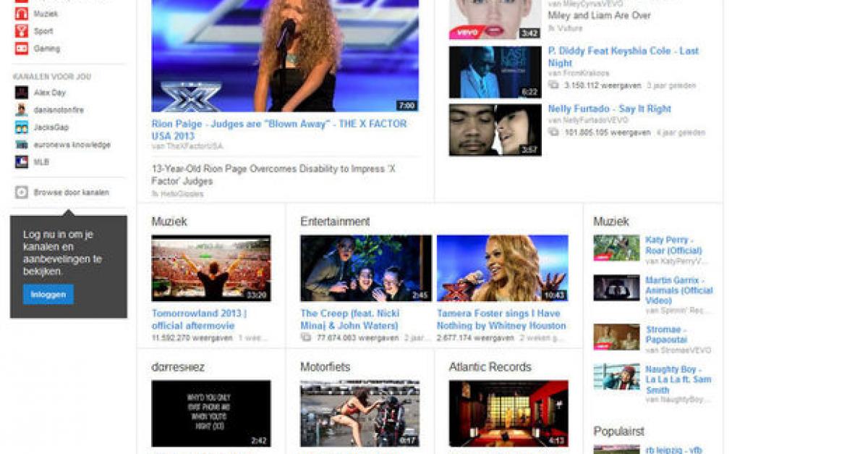Click the Inloggen button
Image resolution: width=868 pixels, height=454 pixels.
(48, 295)
